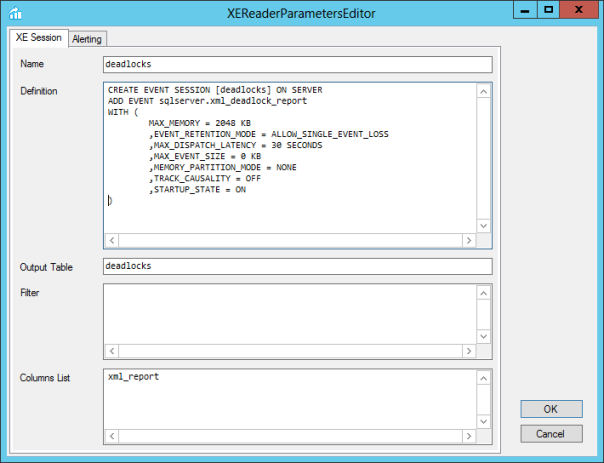Click the 'CREATE EVENT SESSION [deadlocks] ON SERVER' line
Image resolution: width=604 pixels, height=463 pixels.
click(215, 90)
